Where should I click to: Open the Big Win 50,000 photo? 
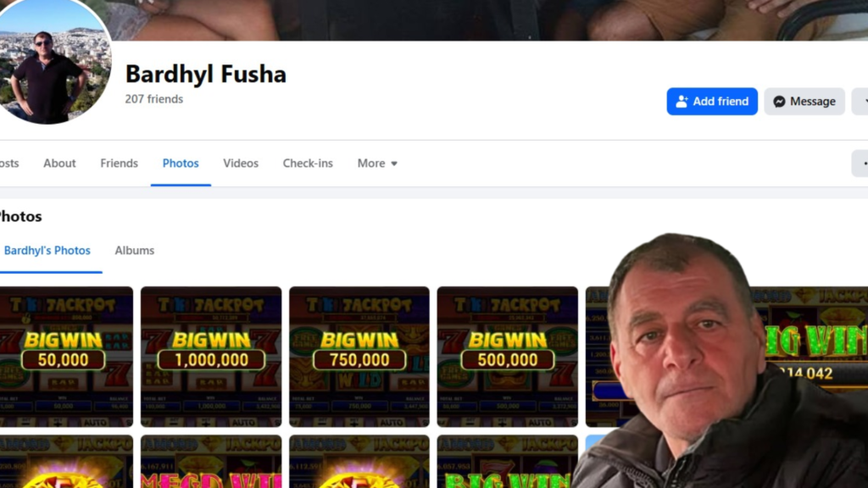click(66, 357)
